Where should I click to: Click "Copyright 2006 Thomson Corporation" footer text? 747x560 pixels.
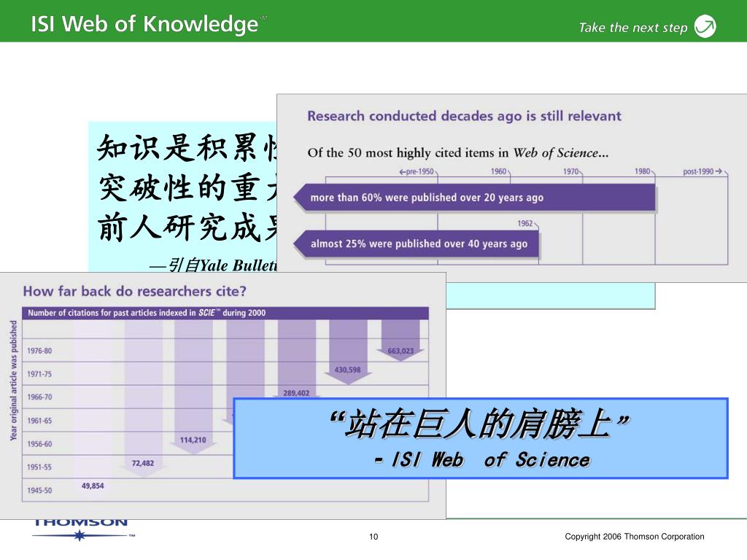635,537
